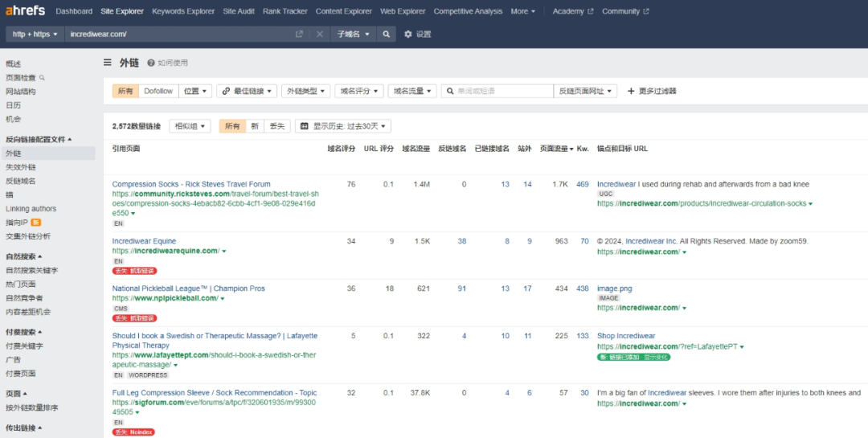
Task: Click the 新 badge next to 指向IP
Action: click(x=36, y=223)
